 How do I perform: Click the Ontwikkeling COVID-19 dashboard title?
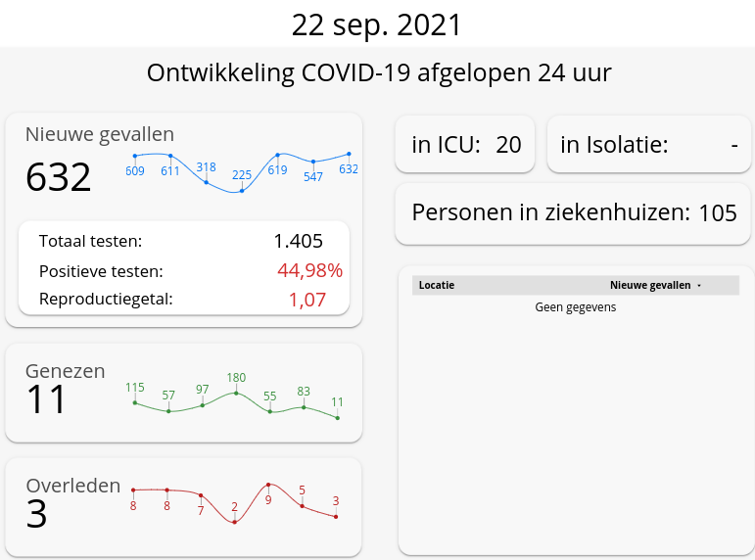pyautogui.click(x=379, y=73)
